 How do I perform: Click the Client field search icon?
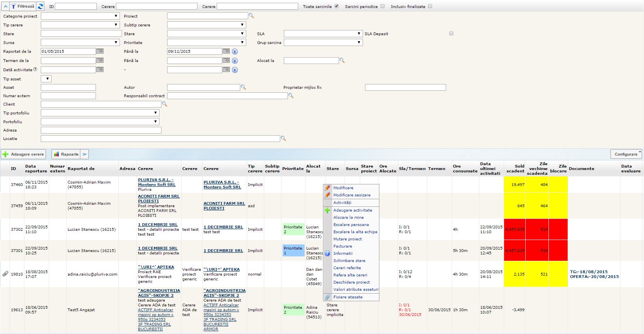[164, 104]
